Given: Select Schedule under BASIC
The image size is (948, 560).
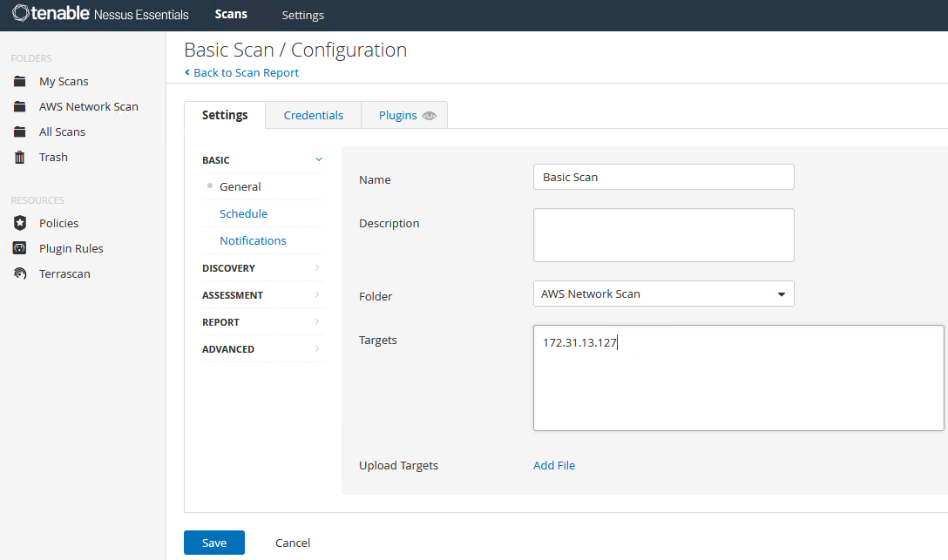Looking at the screenshot, I should tap(243, 213).
